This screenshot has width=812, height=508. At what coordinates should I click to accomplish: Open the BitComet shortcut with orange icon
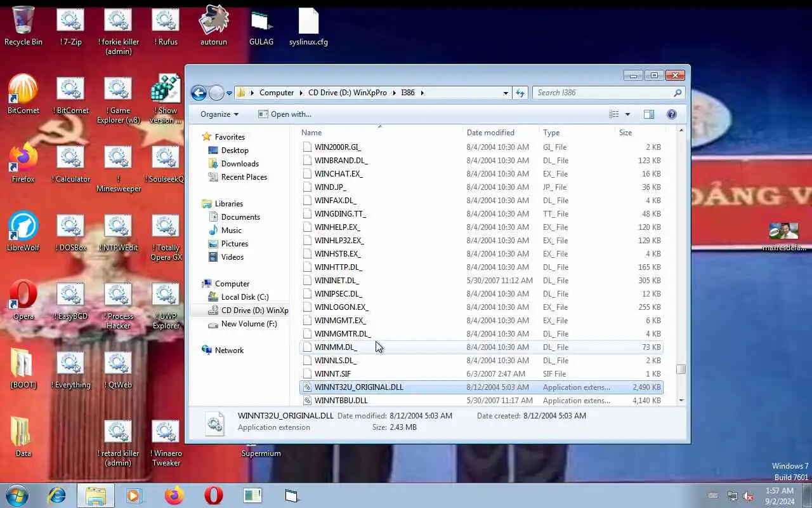(x=23, y=95)
